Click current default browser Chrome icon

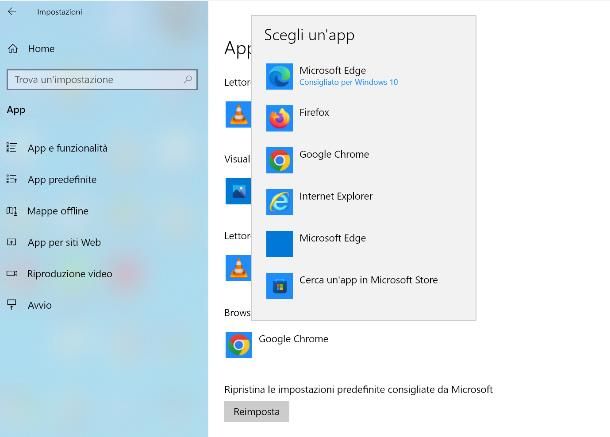point(239,345)
